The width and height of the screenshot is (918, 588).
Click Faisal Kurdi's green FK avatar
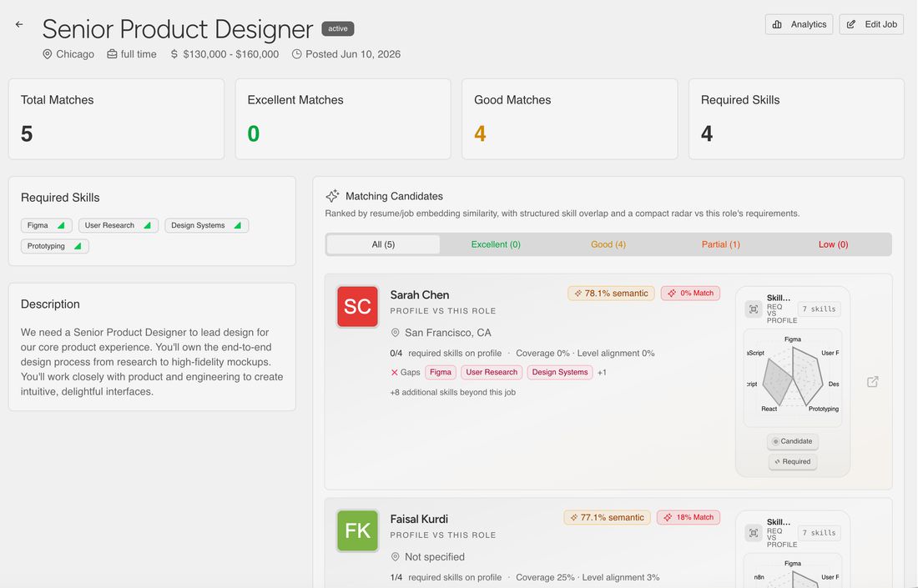357,530
